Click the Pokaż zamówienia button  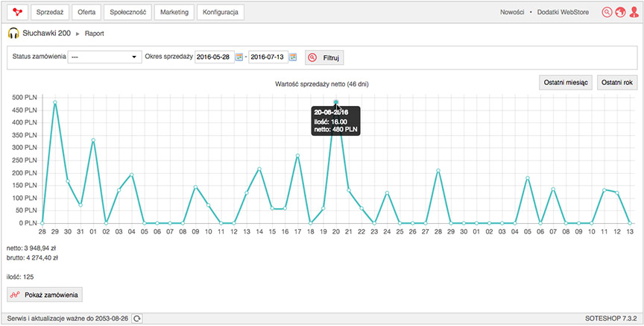click(x=45, y=295)
